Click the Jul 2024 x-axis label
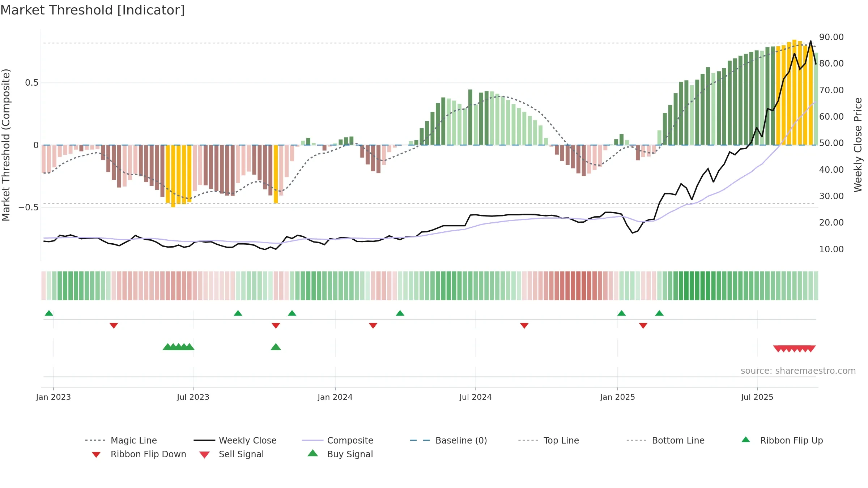The height and width of the screenshot is (488, 868). click(x=476, y=397)
